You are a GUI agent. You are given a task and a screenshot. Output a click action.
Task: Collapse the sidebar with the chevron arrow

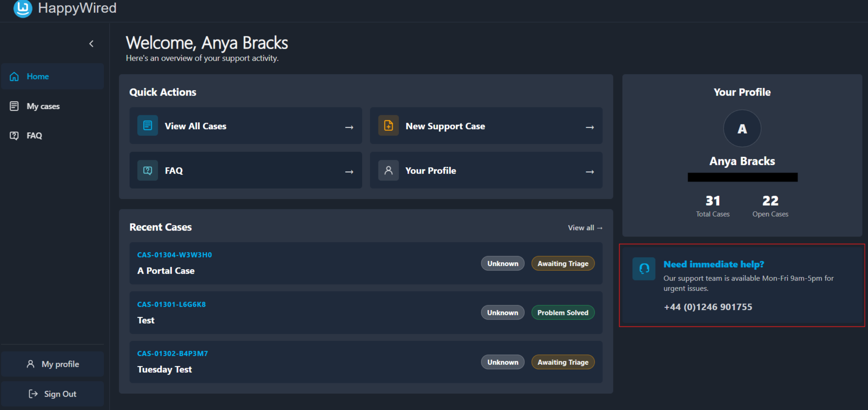point(91,44)
